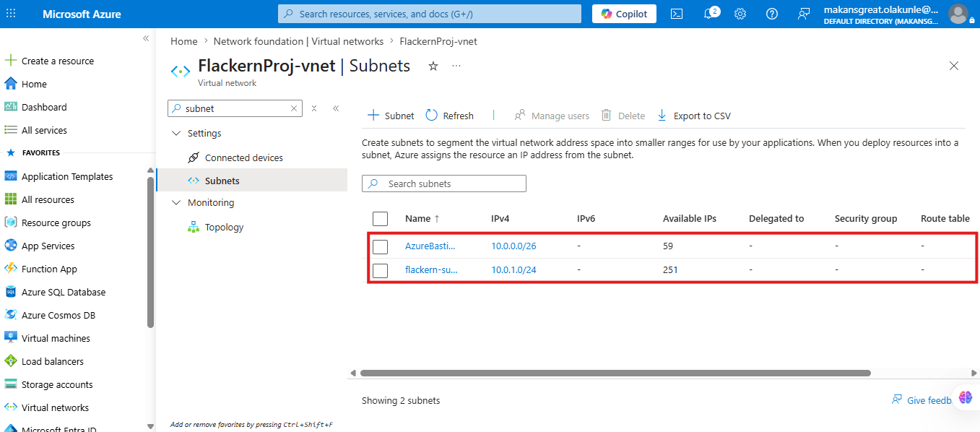Toggle the select-all subnets checkbox
Image resolution: width=980 pixels, height=432 pixels.
pos(381,218)
